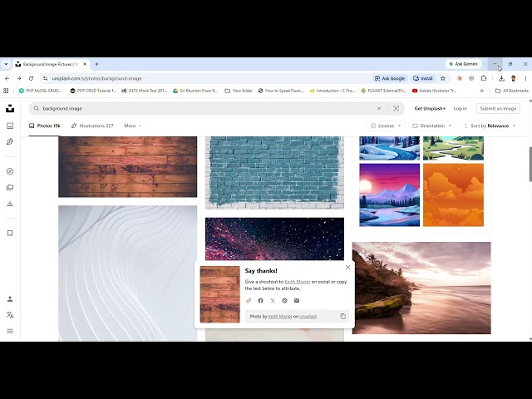
Task: Share on X from Say thanks popup
Action: pyautogui.click(x=273, y=301)
